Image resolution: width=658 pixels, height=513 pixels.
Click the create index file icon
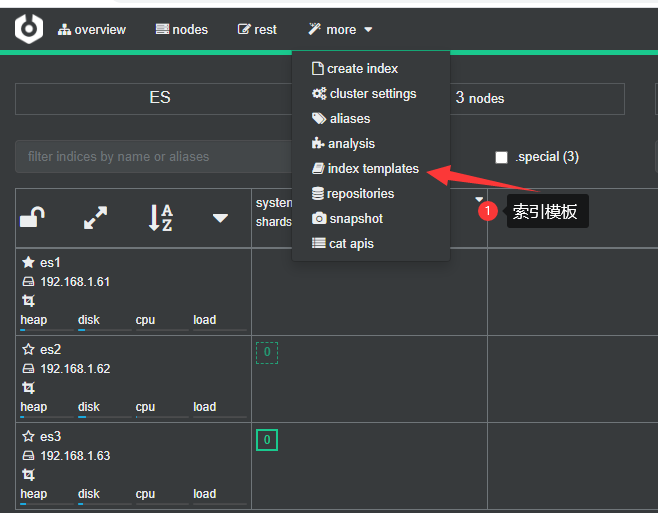click(x=318, y=68)
